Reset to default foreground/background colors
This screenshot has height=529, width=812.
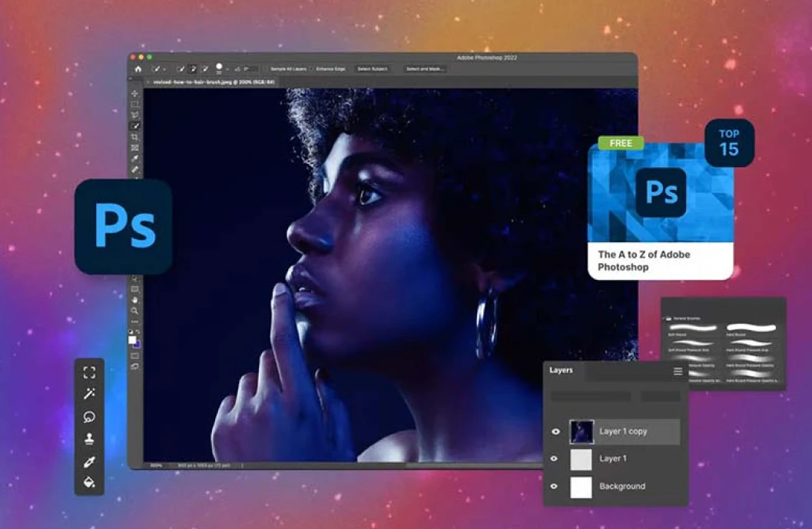point(131,331)
